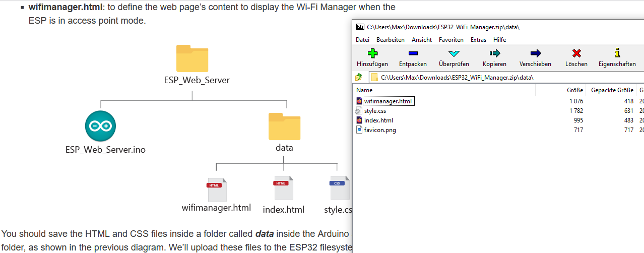Open the Bearbeiten menu
The height and width of the screenshot is (253, 644).
pyautogui.click(x=391, y=40)
